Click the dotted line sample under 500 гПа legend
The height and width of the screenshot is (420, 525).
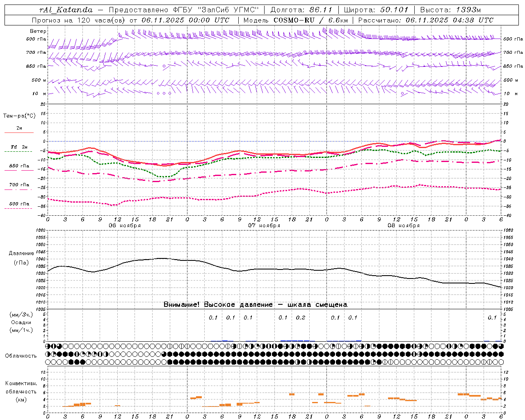(18, 208)
